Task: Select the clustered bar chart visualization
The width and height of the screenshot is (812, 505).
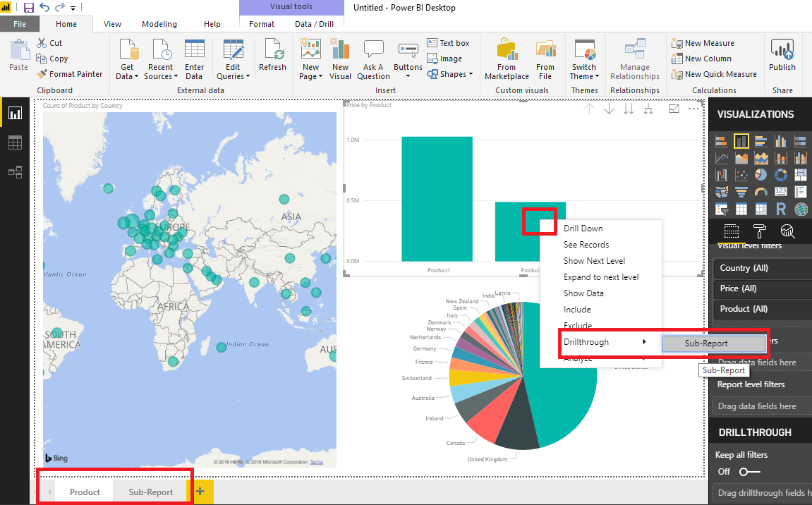Action: pos(761,141)
